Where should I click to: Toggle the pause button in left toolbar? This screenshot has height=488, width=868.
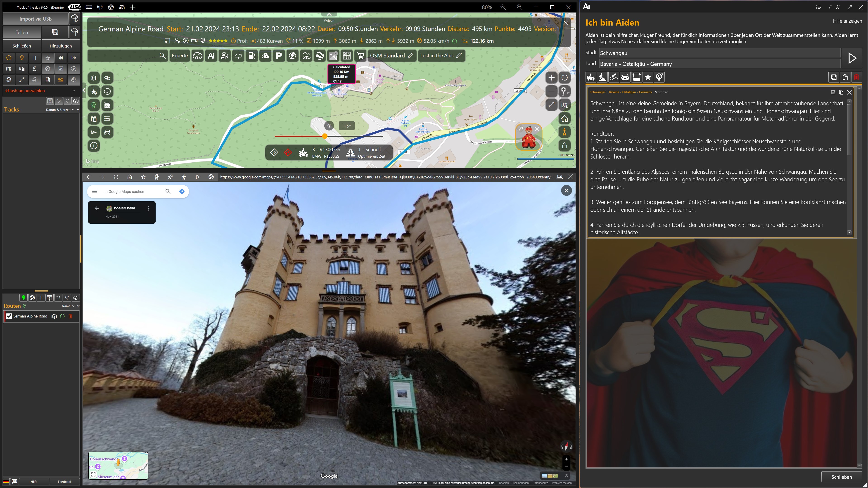coord(35,58)
